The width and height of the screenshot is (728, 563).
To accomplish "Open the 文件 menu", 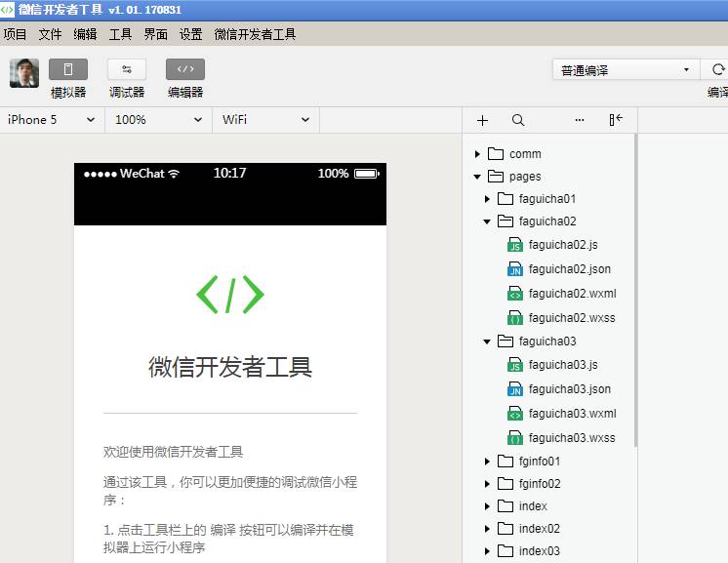I will [x=50, y=34].
